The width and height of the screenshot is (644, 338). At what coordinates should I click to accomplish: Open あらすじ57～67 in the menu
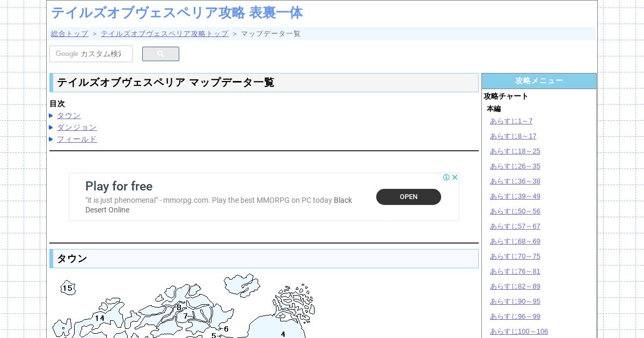click(x=515, y=226)
